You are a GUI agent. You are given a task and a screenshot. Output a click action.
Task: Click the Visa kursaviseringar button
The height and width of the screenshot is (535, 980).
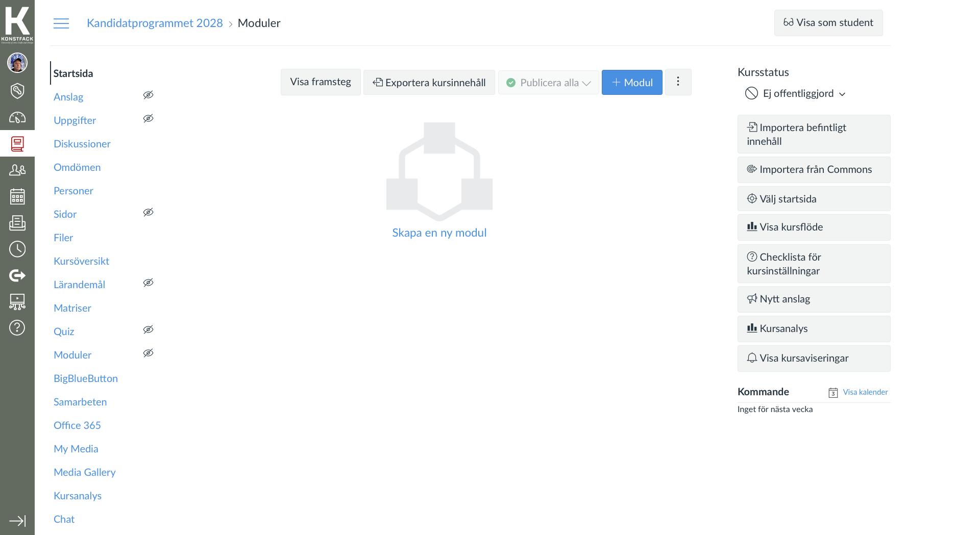[x=814, y=359]
